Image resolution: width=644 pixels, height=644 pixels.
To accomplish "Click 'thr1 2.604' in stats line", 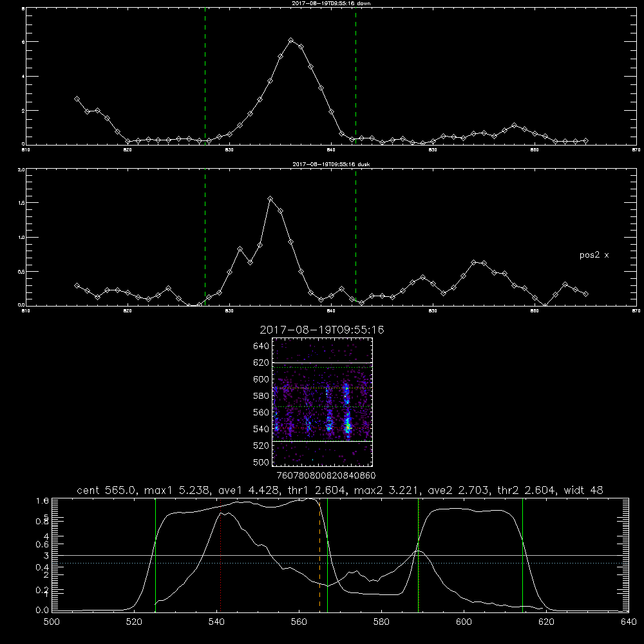I will point(316,490).
